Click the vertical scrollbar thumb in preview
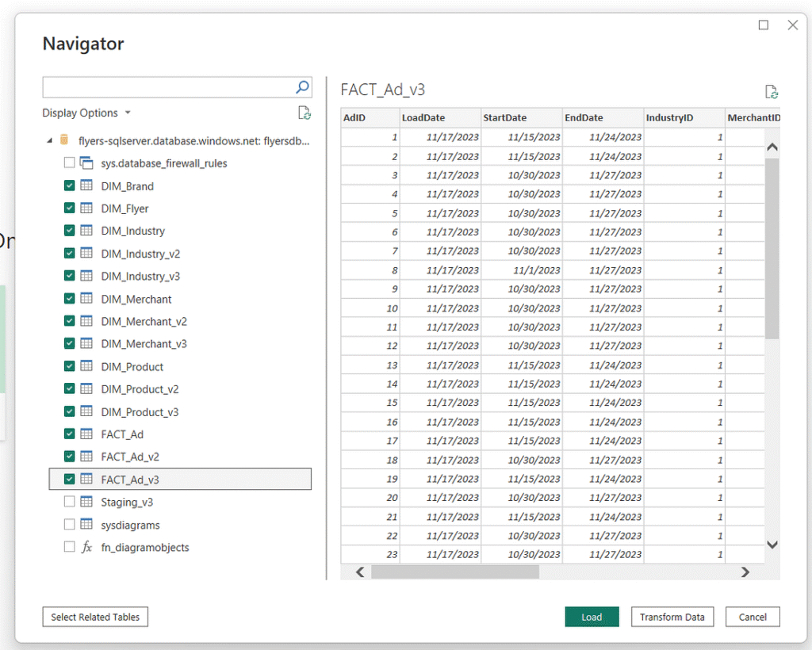812x650 pixels. pyautogui.click(x=772, y=248)
